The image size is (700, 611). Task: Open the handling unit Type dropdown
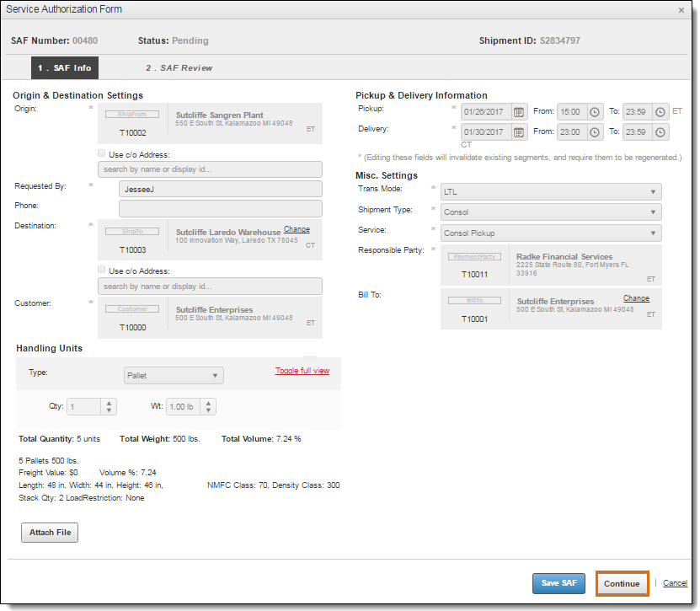(x=173, y=375)
